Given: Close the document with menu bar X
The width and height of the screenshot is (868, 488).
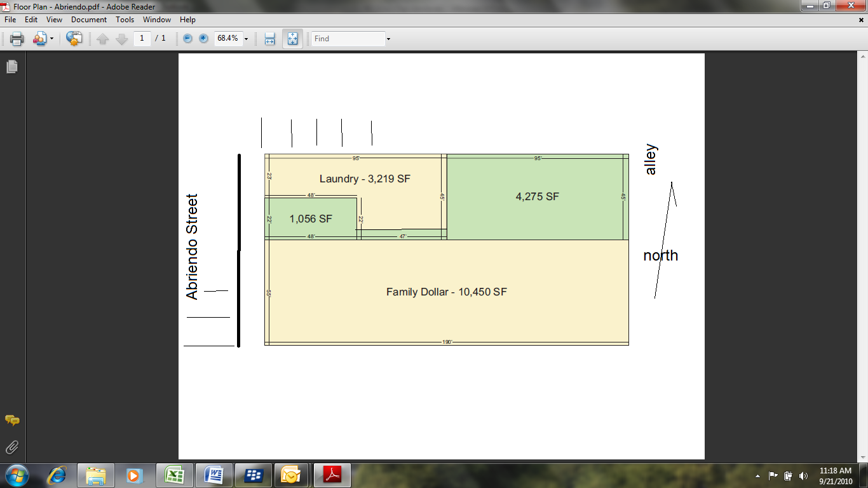Looking at the screenshot, I should (x=861, y=20).
